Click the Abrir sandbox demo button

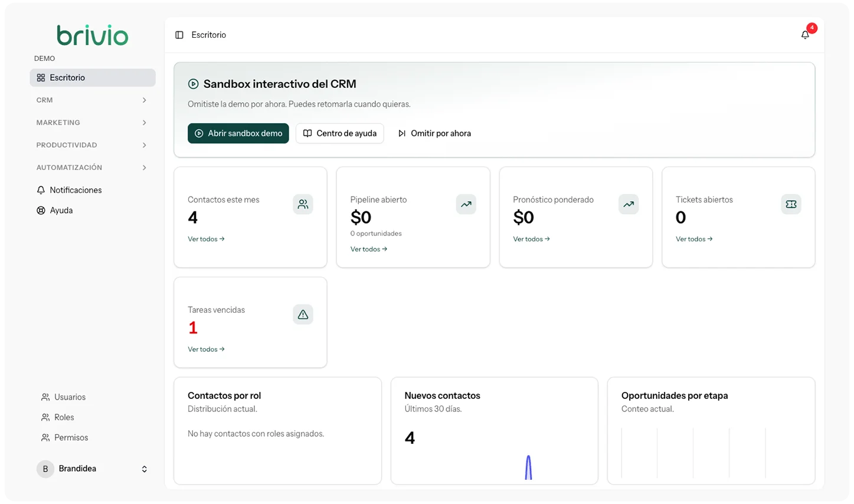[x=238, y=133]
